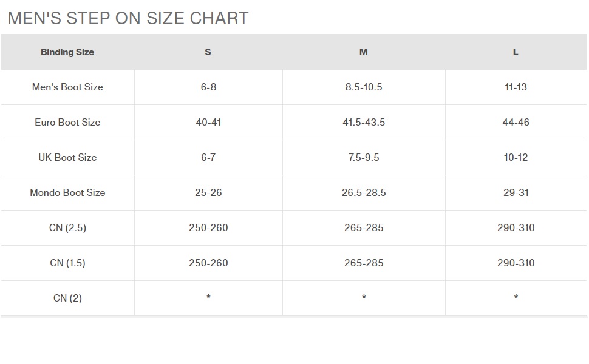Image resolution: width=589 pixels, height=364 pixels.
Task: Select the 11-13 men's boot size cell
Action: (x=516, y=87)
